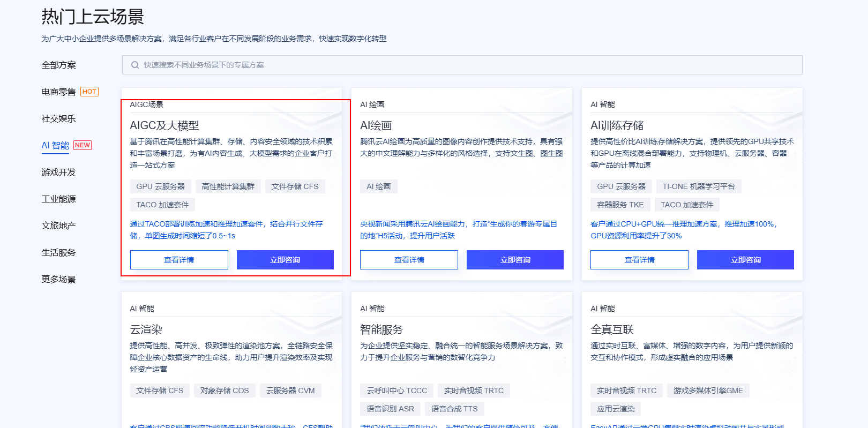
Task: Switch to 社交娱乐 category
Action: [59, 118]
